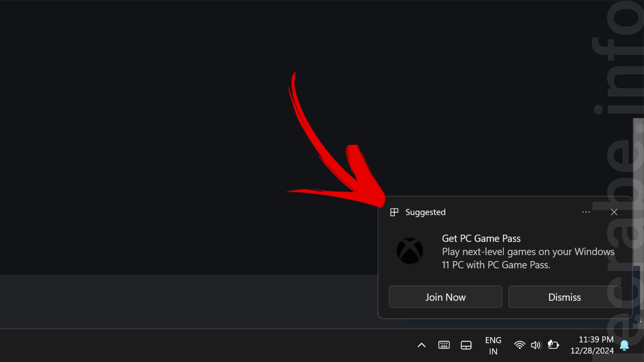The width and height of the screenshot is (644, 362).
Task: Close the Suggested notification with the X
Action: click(x=614, y=212)
